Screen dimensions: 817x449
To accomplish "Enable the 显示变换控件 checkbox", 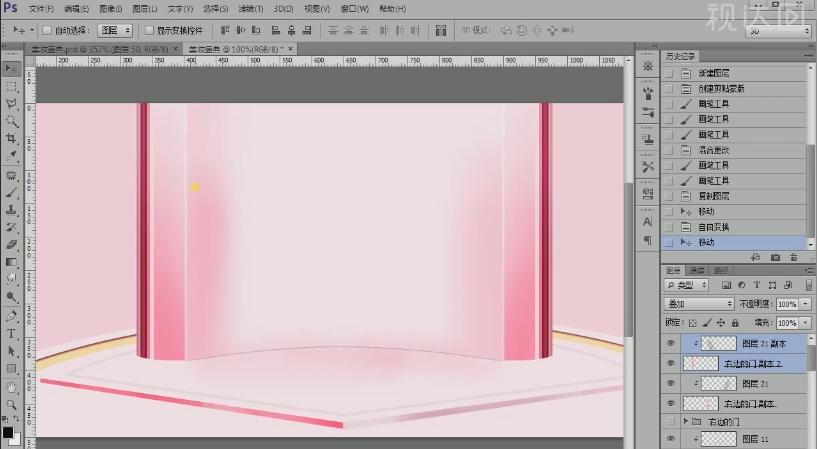I will (x=148, y=30).
